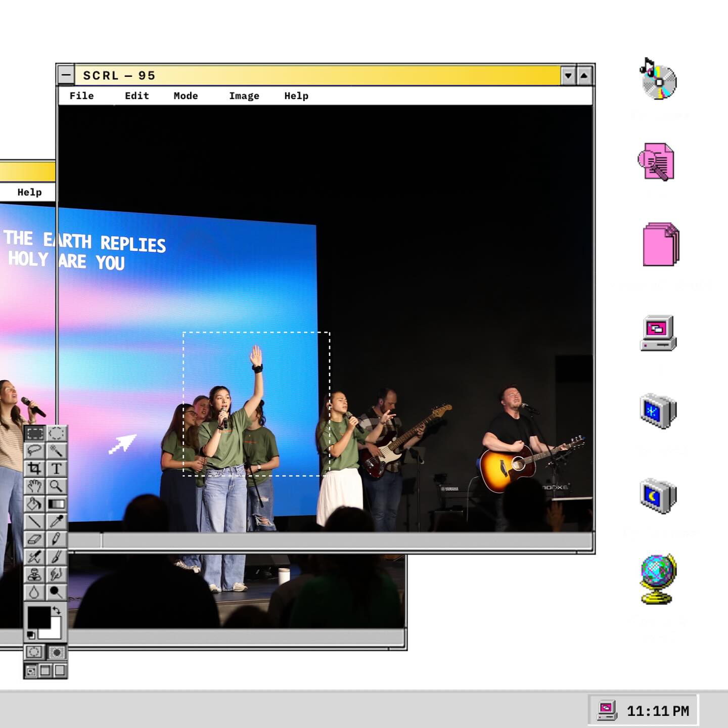Viewport: 728px width, 728px height.
Task: Open SCRL – 95 window control menu
Action: (x=66, y=76)
